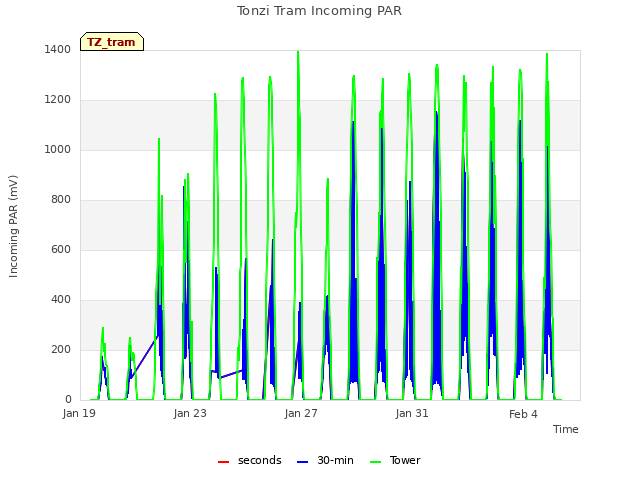This screenshot has width=640, height=480.
Task: Click the Time axis label
Action: (566, 429)
